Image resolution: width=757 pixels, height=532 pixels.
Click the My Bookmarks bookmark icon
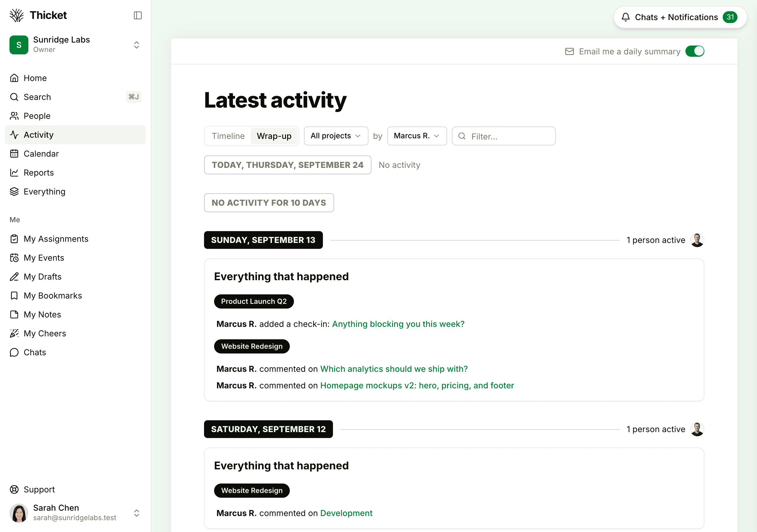(x=14, y=296)
